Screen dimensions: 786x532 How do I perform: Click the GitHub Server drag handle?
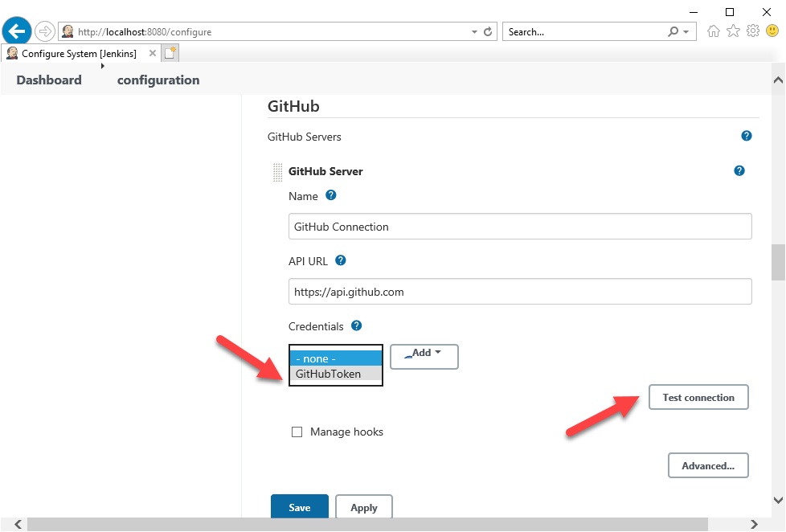pos(277,172)
